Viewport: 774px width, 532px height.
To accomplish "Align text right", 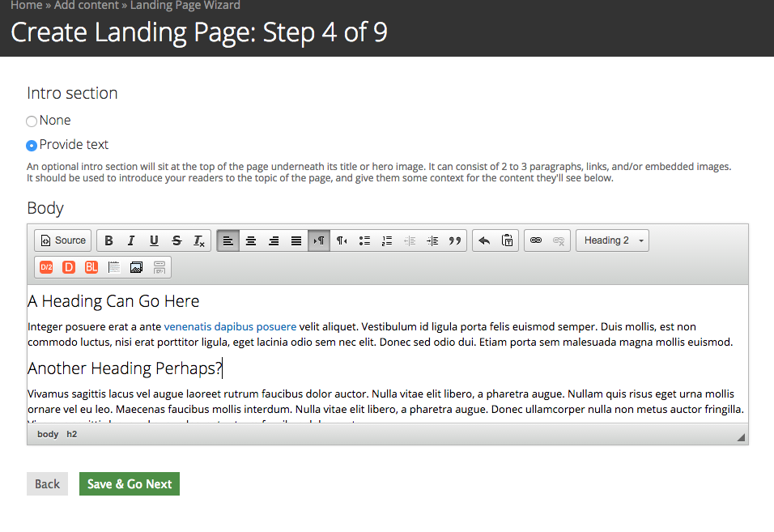I will 274,240.
